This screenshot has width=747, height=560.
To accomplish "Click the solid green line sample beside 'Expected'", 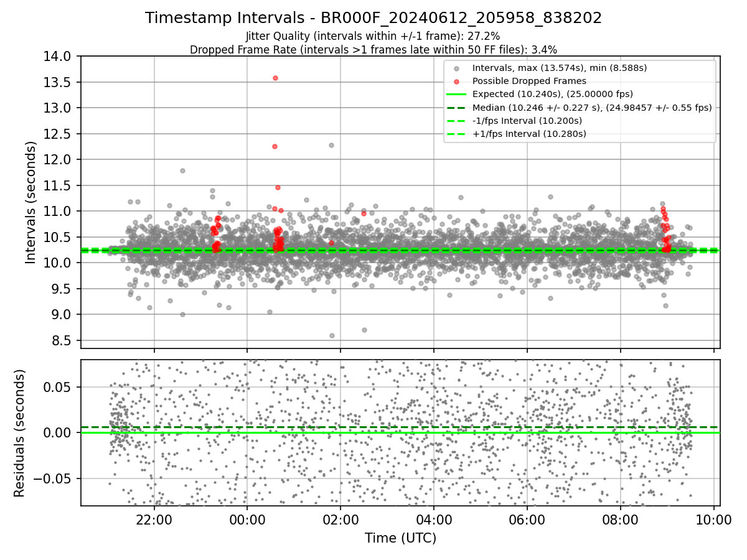I will [456, 94].
